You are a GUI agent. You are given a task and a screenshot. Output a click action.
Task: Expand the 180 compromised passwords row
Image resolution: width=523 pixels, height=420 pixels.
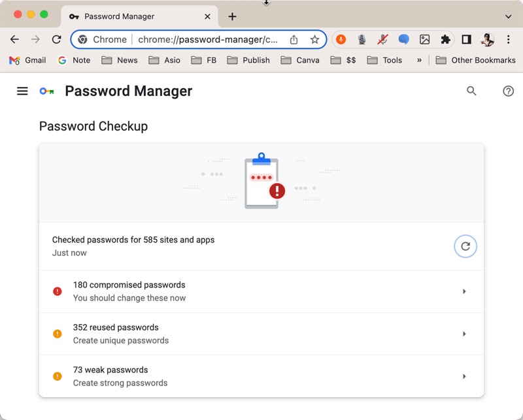pyautogui.click(x=261, y=291)
